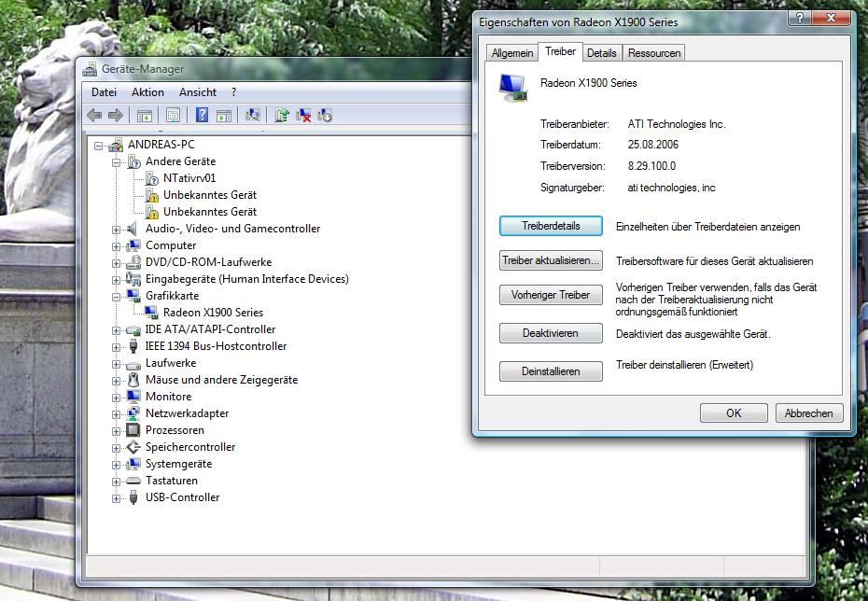
Task: Switch to the Ressourcen tab
Action: (653, 53)
